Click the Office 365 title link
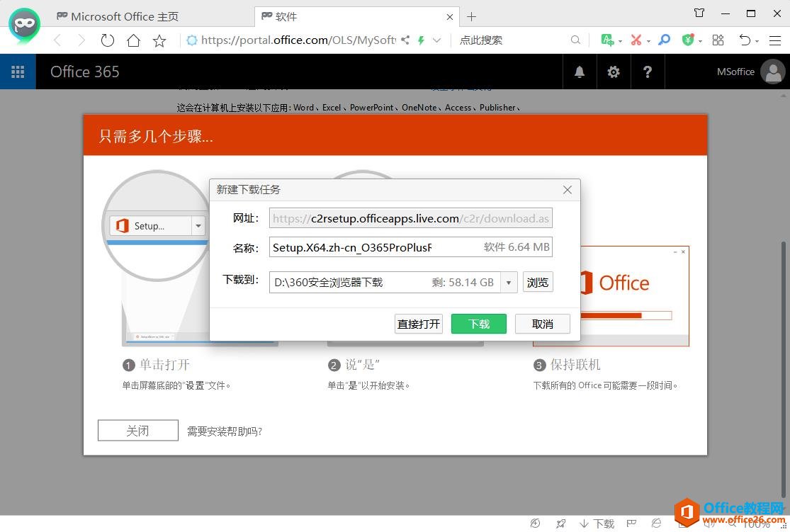 click(84, 72)
